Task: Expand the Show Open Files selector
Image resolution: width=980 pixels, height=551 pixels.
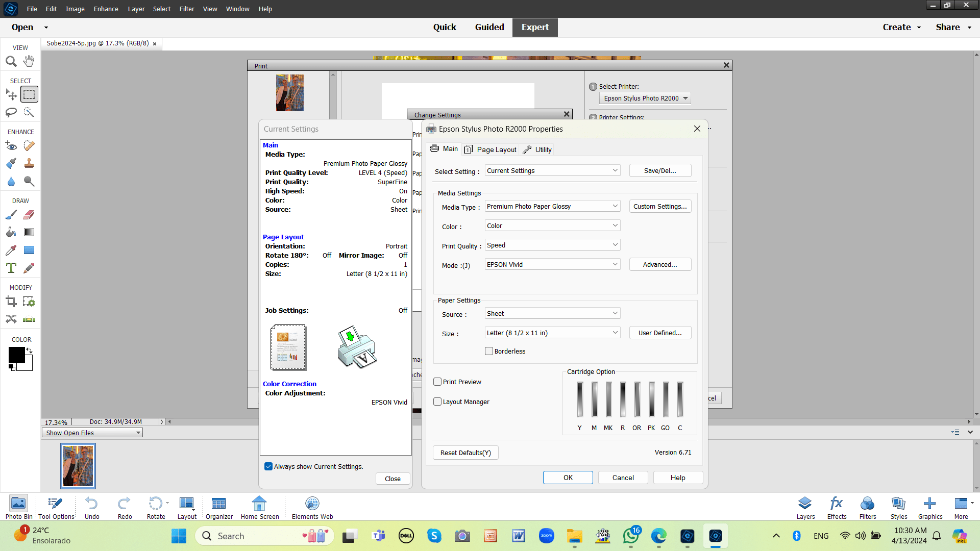Action: coord(137,432)
